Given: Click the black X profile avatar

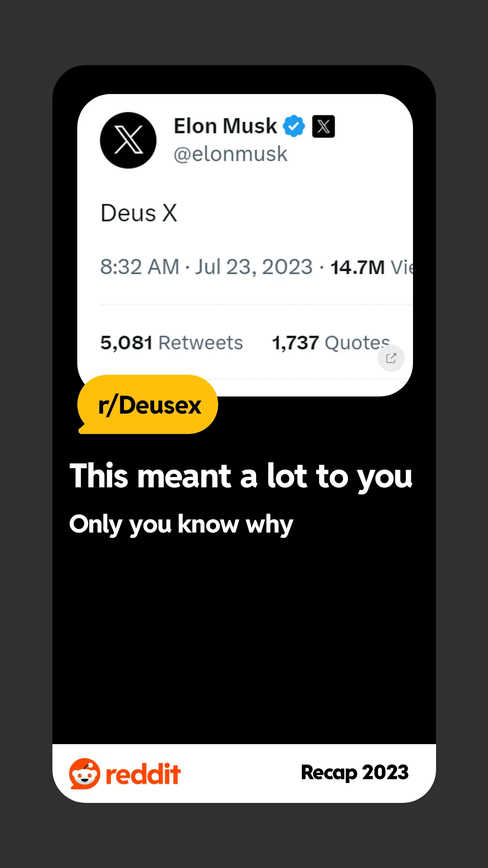Looking at the screenshot, I should (128, 141).
